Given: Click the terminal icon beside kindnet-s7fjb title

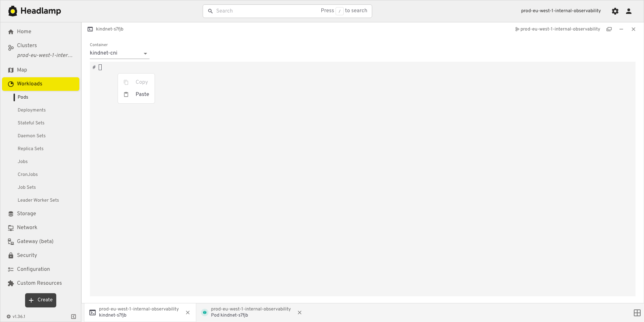Looking at the screenshot, I should click(90, 29).
